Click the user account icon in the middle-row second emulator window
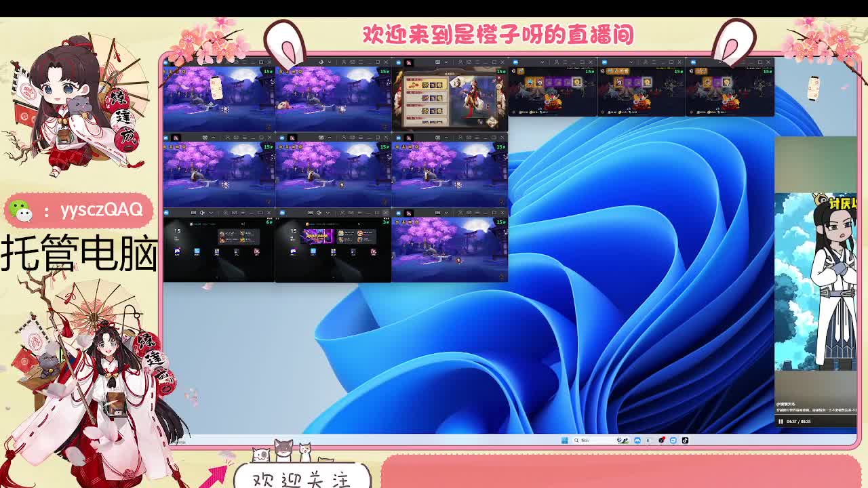The width and height of the screenshot is (868, 488). 344,137
